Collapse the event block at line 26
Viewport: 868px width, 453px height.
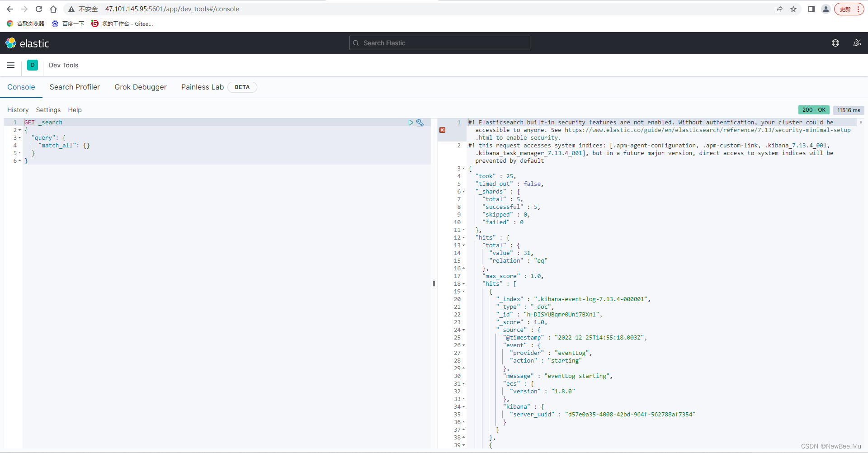[463, 345]
